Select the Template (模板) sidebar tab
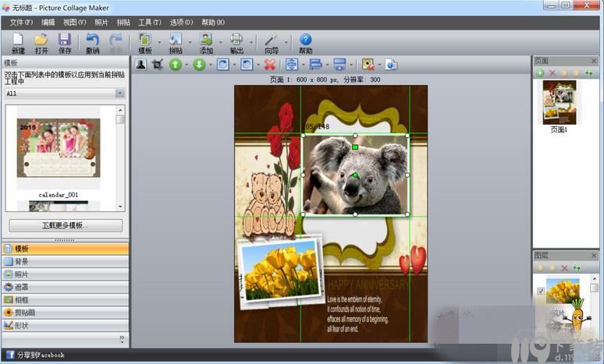The height and width of the screenshot is (364, 604). (66, 249)
